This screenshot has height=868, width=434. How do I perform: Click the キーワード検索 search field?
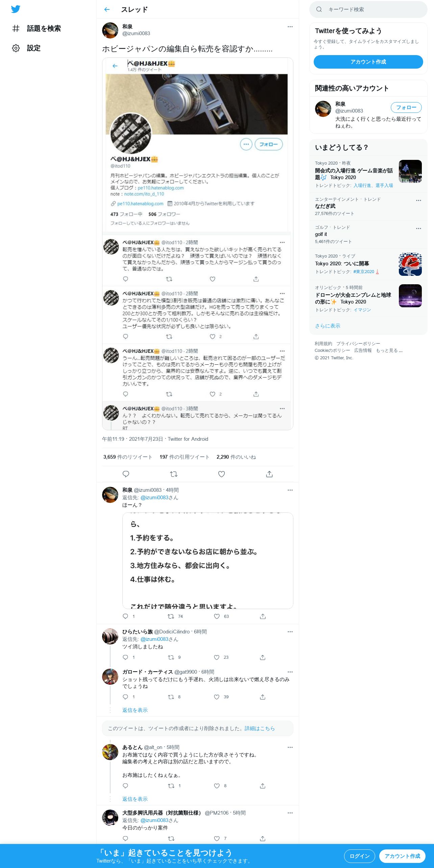[x=368, y=9]
